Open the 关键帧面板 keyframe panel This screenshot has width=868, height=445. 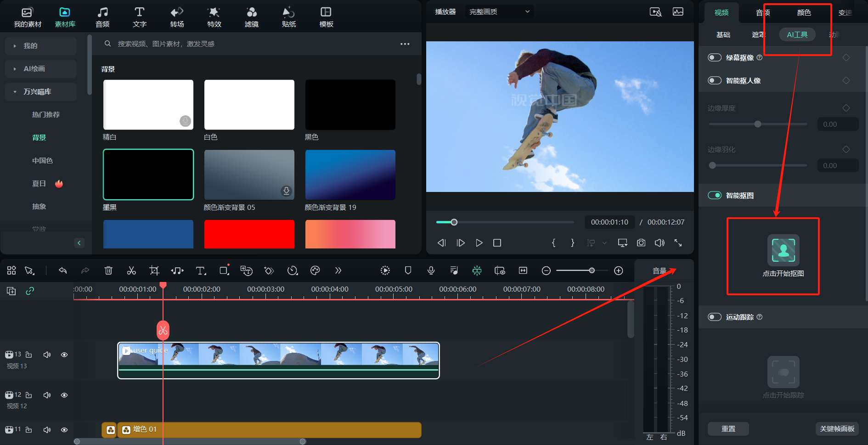point(837,428)
